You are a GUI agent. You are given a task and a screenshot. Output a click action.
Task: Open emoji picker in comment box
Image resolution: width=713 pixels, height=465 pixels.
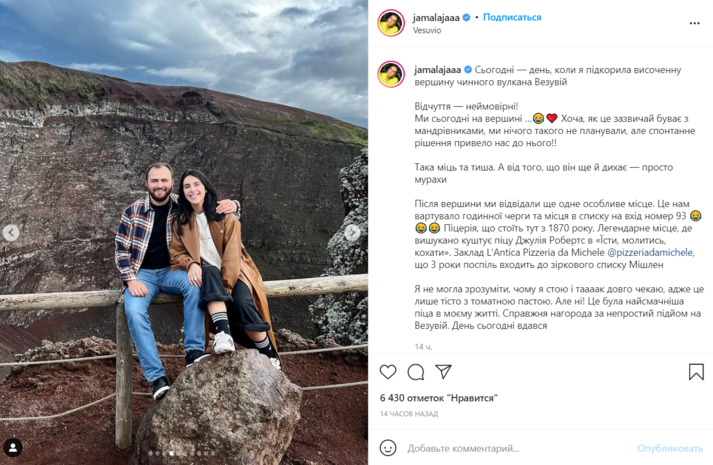[388, 448]
